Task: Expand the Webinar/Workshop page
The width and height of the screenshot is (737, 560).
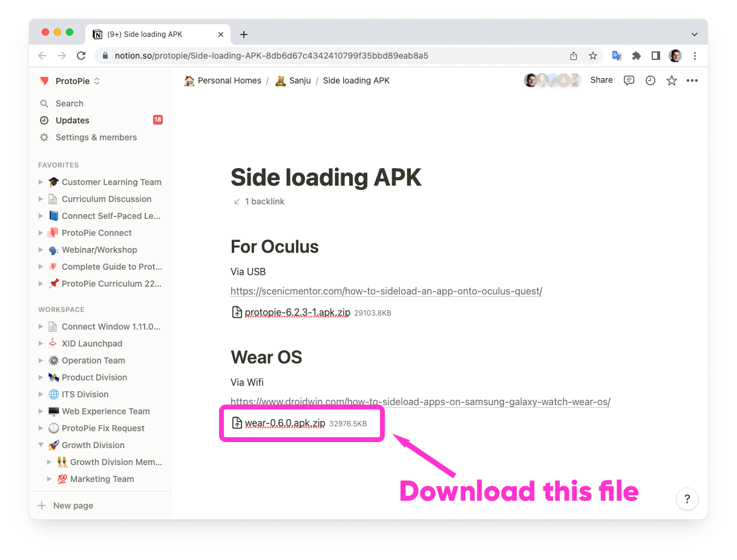Action: click(41, 250)
